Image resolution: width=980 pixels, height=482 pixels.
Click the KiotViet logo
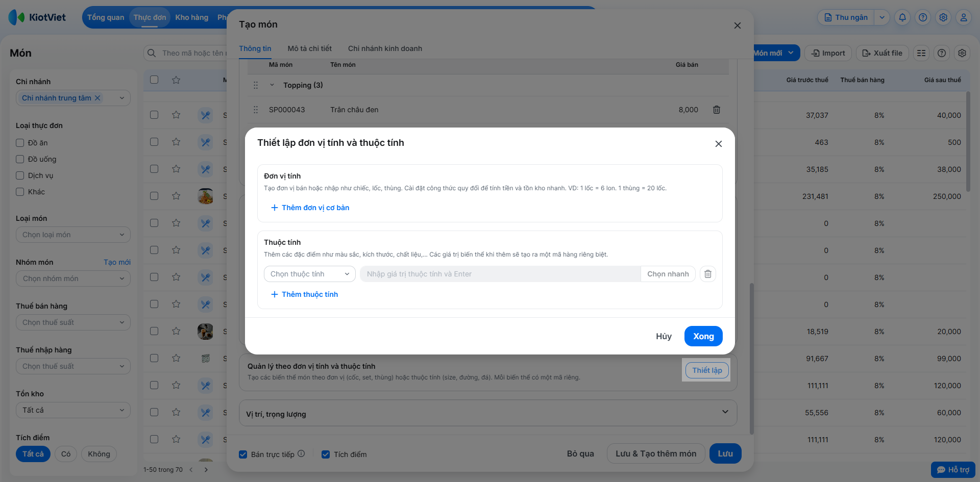click(37, 17)
